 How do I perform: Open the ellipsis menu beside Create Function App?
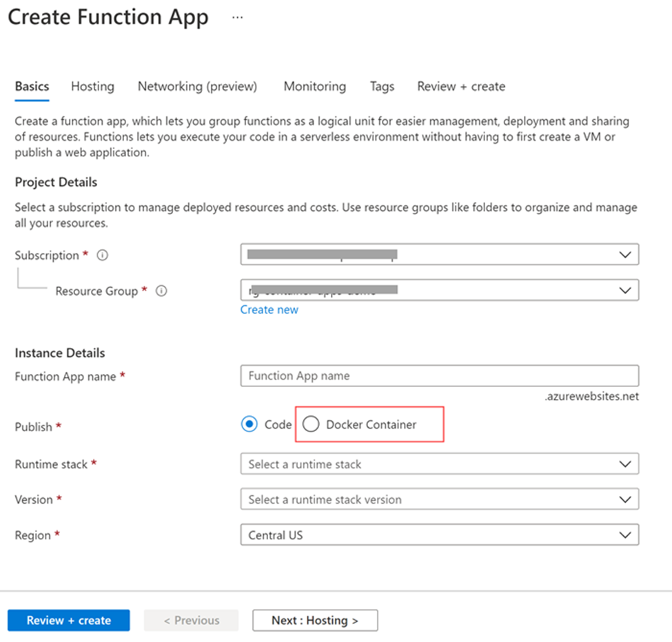[237, 18]
